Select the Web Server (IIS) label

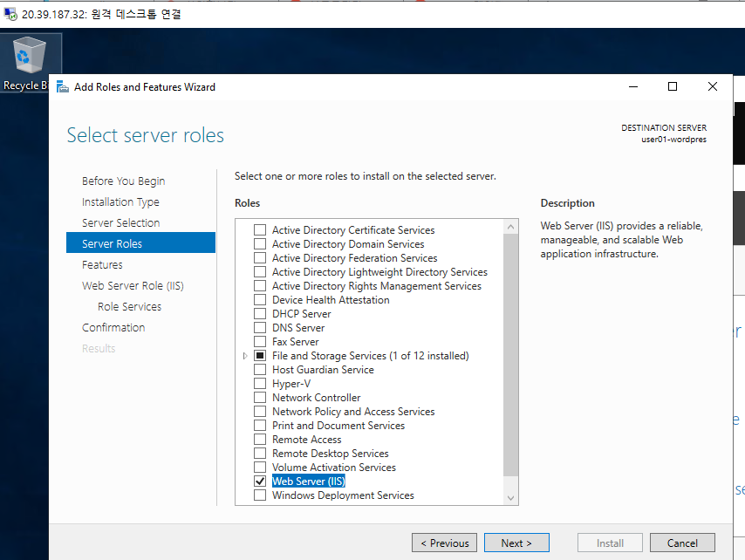coord(308,481)
